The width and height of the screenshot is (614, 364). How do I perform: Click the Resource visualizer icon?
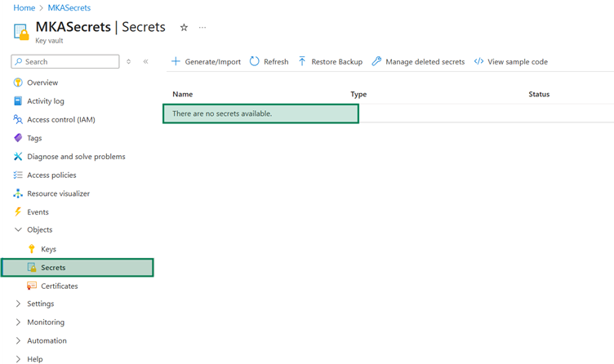point(19,193)
